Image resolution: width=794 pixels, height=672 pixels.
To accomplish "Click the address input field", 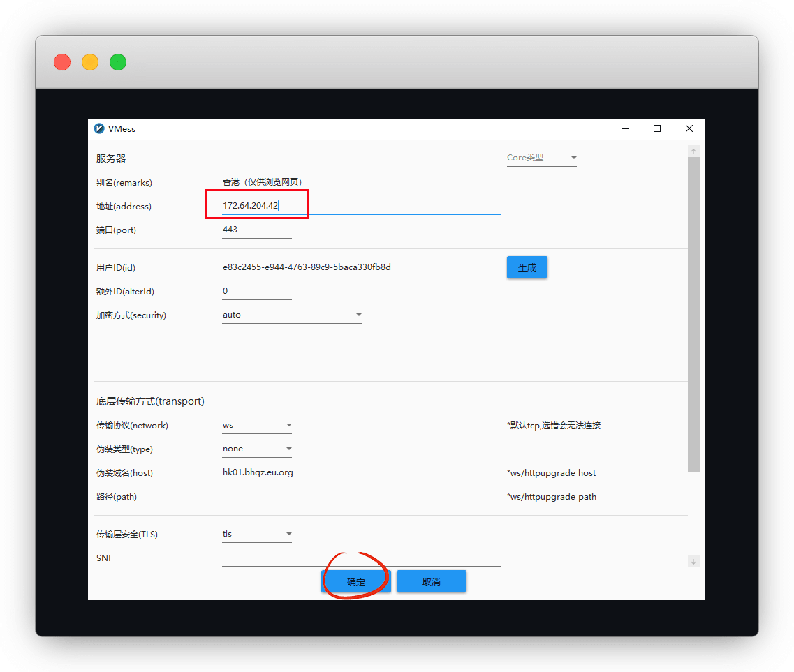I will [361, 206].
